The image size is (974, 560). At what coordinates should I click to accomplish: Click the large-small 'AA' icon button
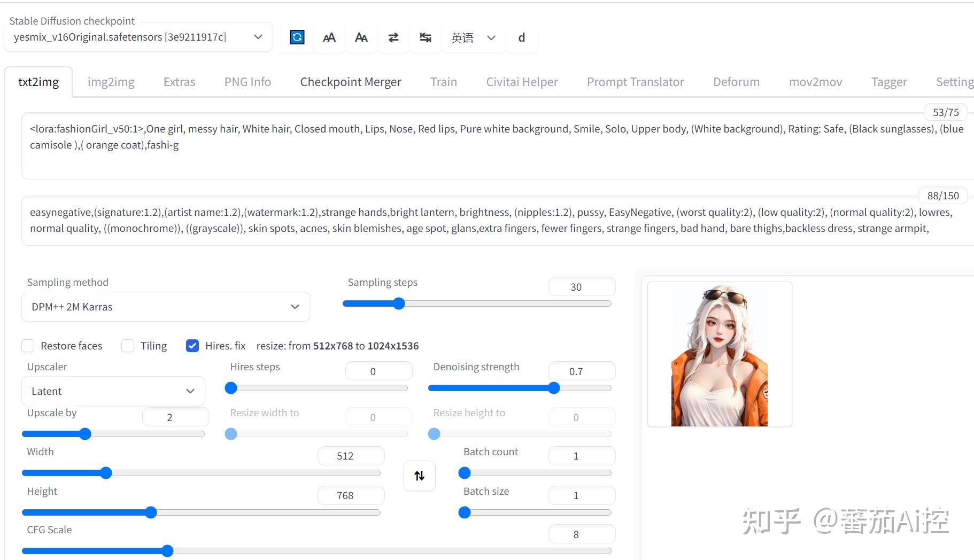pyautogui.click(x=361, y=37)
